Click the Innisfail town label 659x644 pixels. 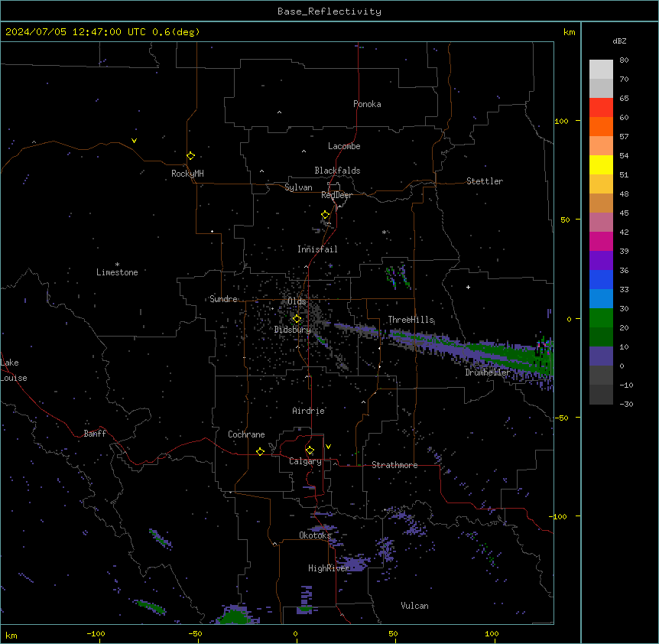pyautogui.click(x=317, y=249)
